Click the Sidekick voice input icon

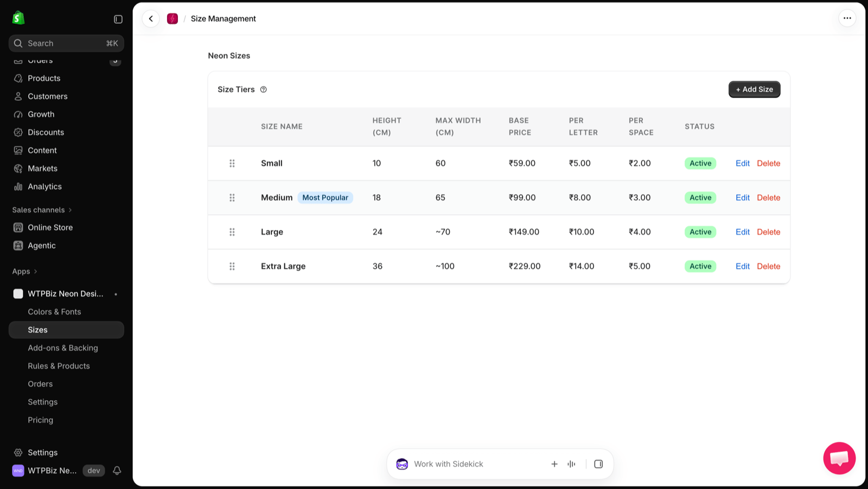click(571, 464)
